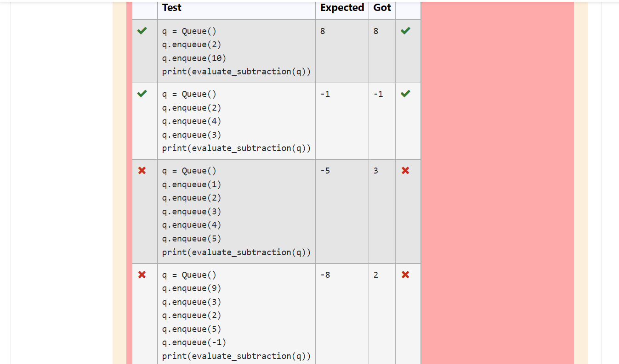Image resolution: width=619 pixels, height=364 pixels.
Task: Click the red X beside the third test
Action: 142,170
